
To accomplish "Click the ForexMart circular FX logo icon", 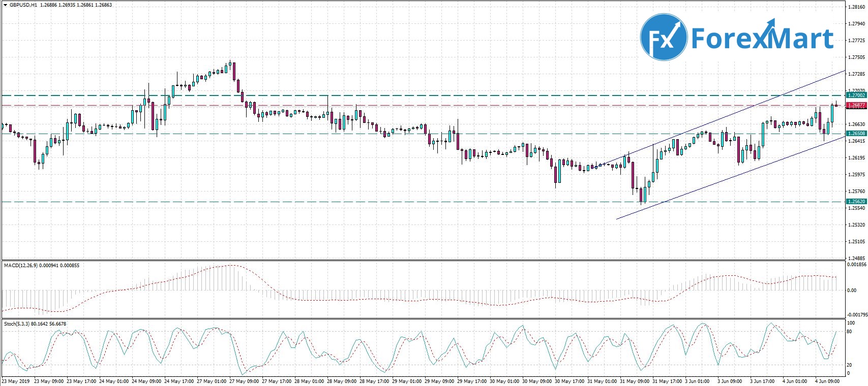I will pyautogui.click(x=663, y=38).
